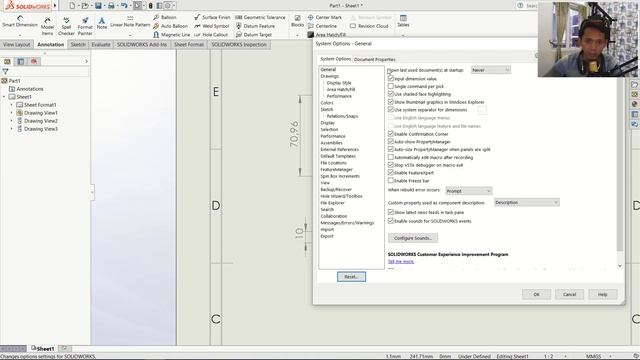Click the Reset... button
The width and height of the screenshot is (640, 360).
point(351,277)
